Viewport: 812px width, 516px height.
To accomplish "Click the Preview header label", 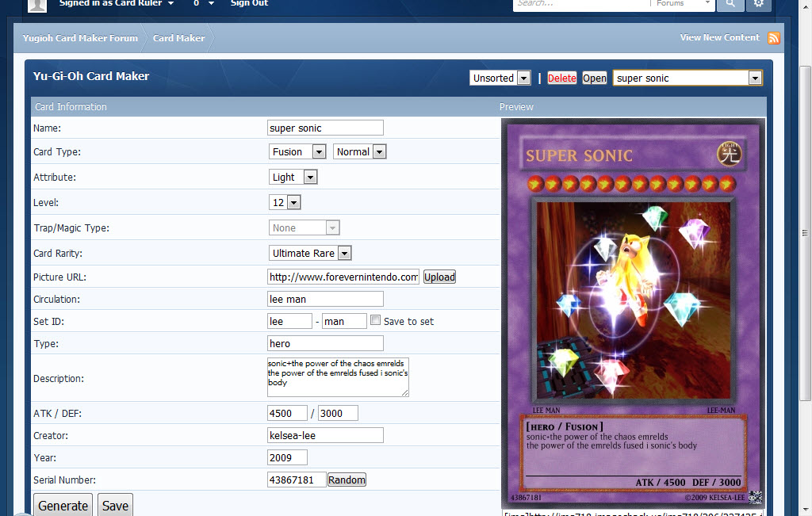I will (516, 107).
